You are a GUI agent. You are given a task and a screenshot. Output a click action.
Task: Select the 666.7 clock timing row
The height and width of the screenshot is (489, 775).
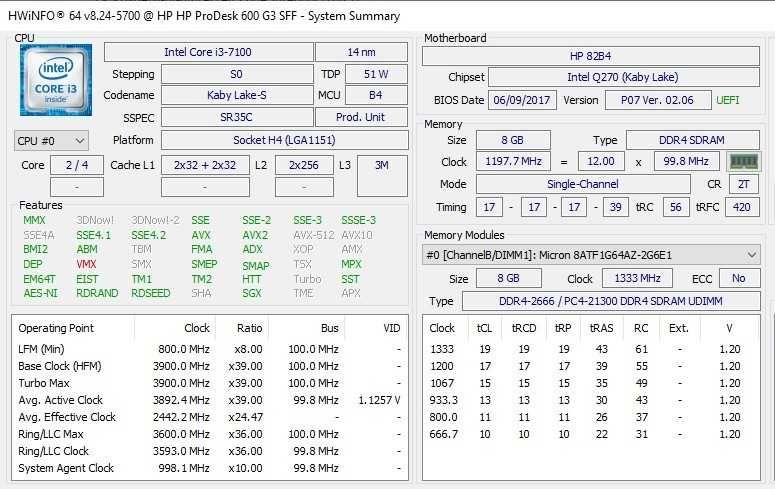pos(591,434)
